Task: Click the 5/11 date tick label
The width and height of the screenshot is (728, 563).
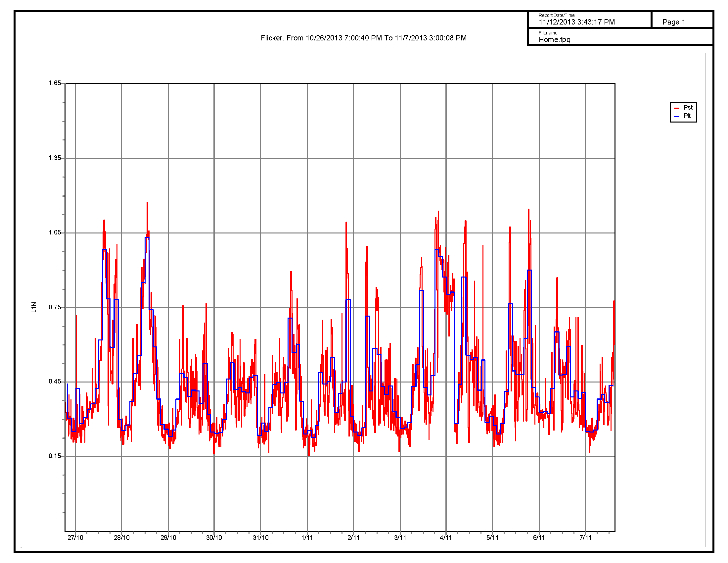Action: click(x=492, y=537)
